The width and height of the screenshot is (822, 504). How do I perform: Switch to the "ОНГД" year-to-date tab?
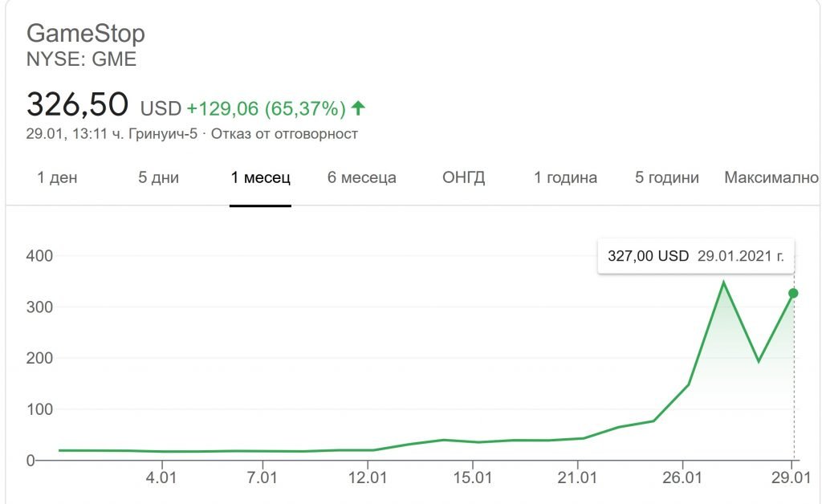463,177
